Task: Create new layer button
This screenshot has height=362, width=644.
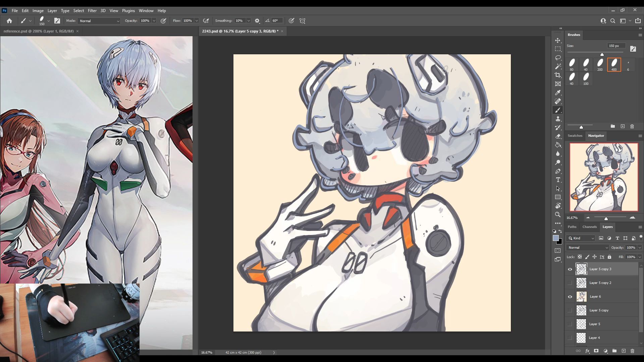Action: tap(624, 351)
